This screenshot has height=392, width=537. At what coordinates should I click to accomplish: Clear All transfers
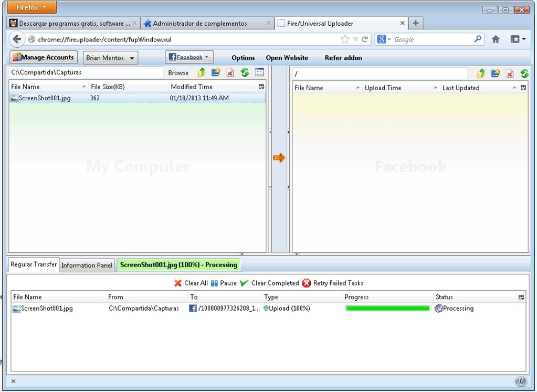191,283
